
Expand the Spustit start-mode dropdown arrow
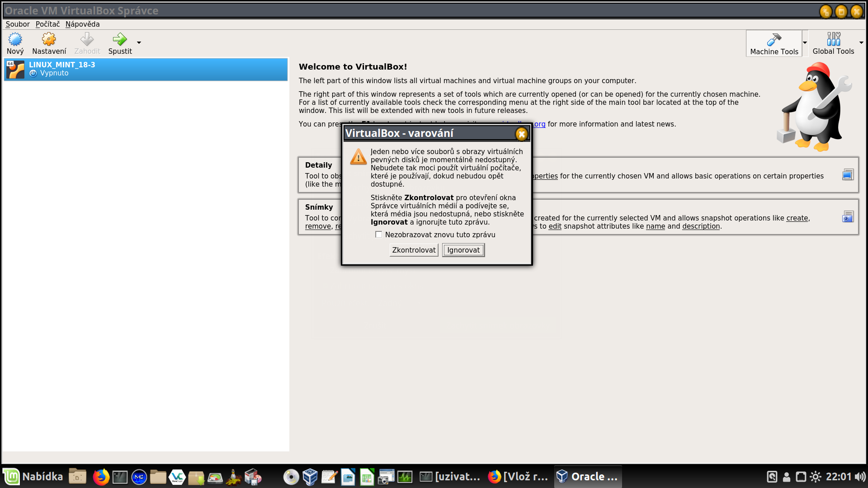[139, 43]
